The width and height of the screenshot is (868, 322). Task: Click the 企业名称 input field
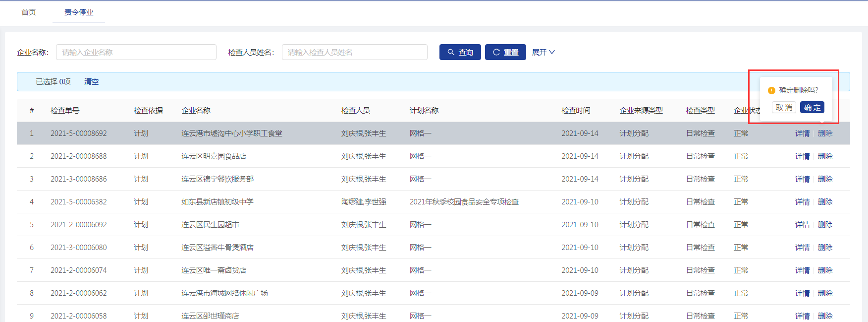(x=136, y=52)
